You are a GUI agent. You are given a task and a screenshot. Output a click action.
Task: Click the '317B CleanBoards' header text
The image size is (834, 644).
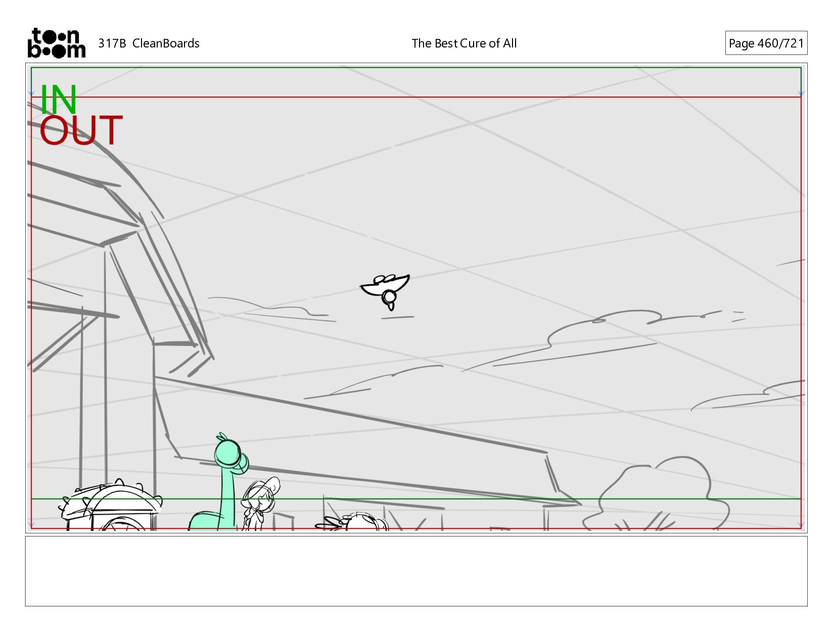click(x=149, y=43)
